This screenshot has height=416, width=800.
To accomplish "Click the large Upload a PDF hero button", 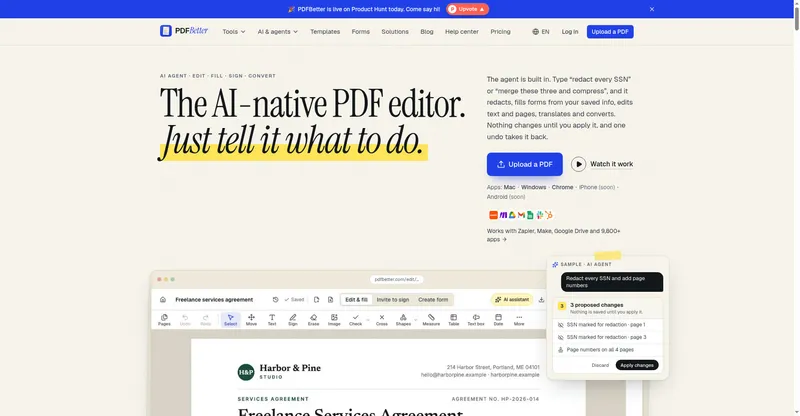I will [524, 164].
